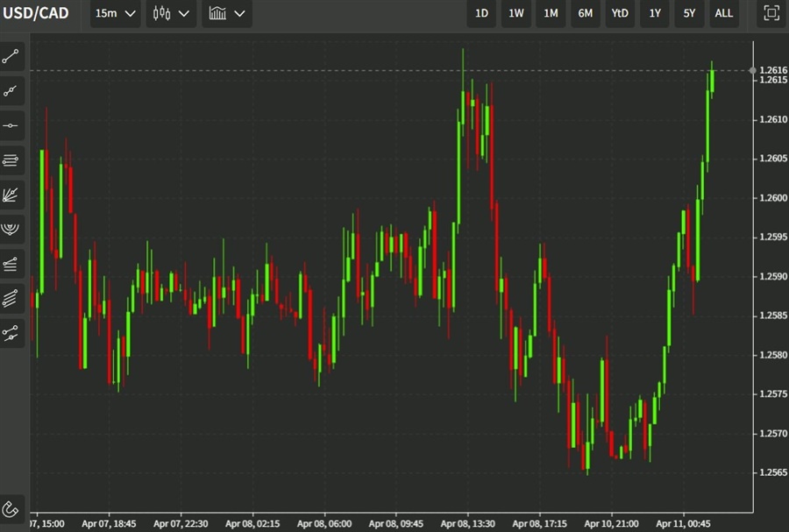This screenshot has height=532, width=789.
Task: Click the 1.2595 price axis label
Action: pyautogui.click(x=773, y=237)
